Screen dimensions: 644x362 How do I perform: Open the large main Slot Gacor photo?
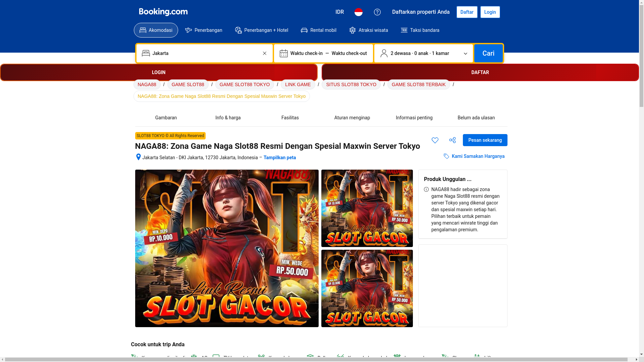tap(227, 248)
